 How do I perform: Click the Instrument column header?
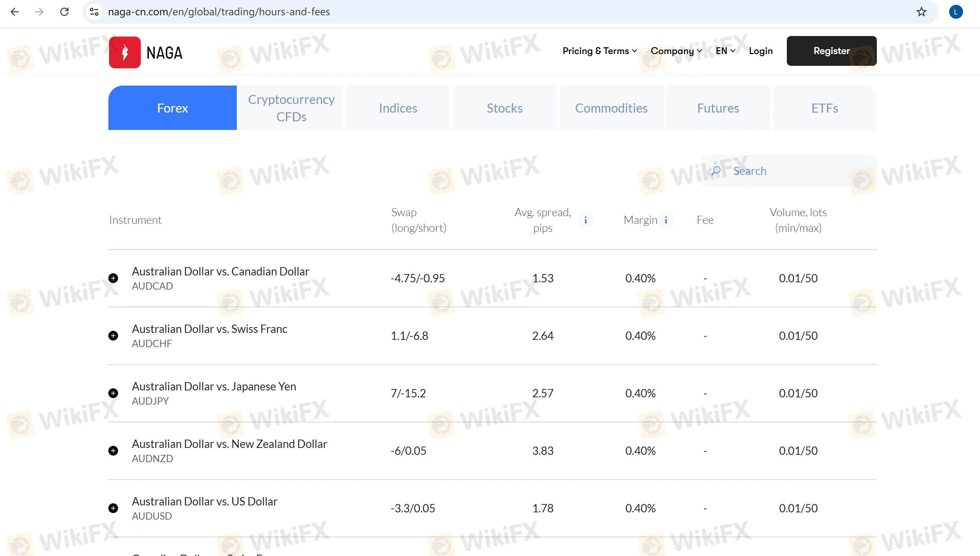point(135,220)
